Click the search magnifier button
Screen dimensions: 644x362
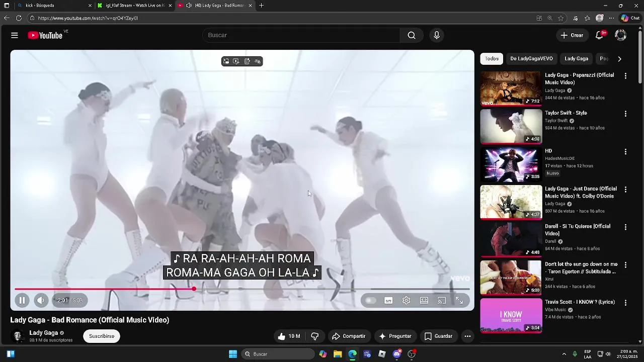[x=412, y=35]
